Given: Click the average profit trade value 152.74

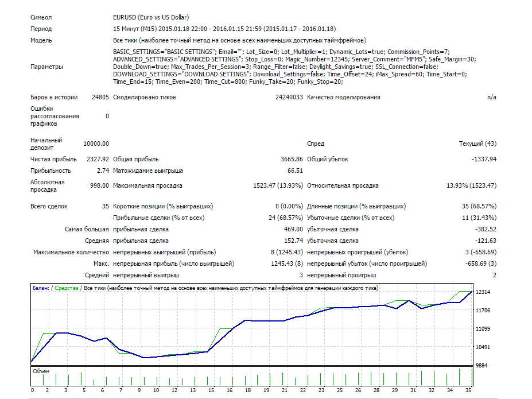Looking at the screenshot, I should click(293, 241).
